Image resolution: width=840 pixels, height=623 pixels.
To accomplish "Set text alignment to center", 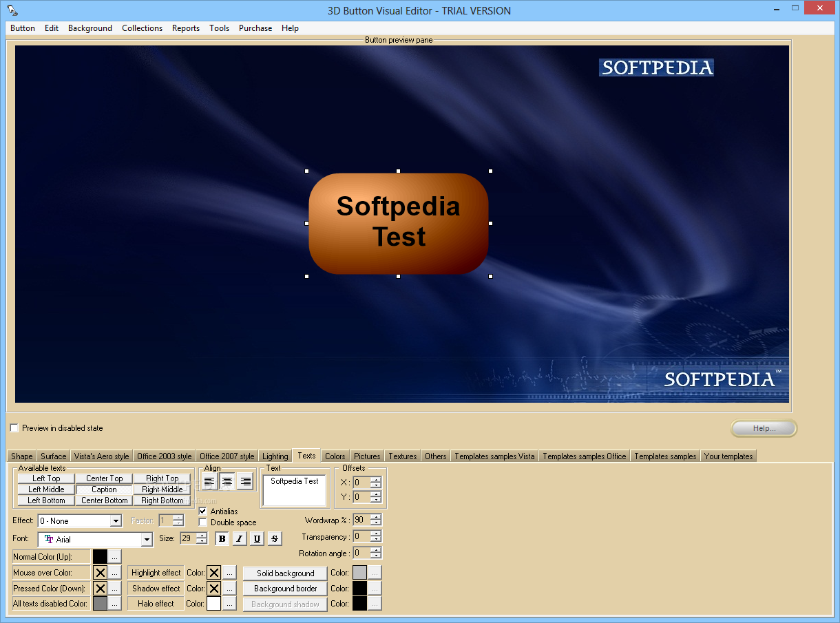I will click(227, 481).
